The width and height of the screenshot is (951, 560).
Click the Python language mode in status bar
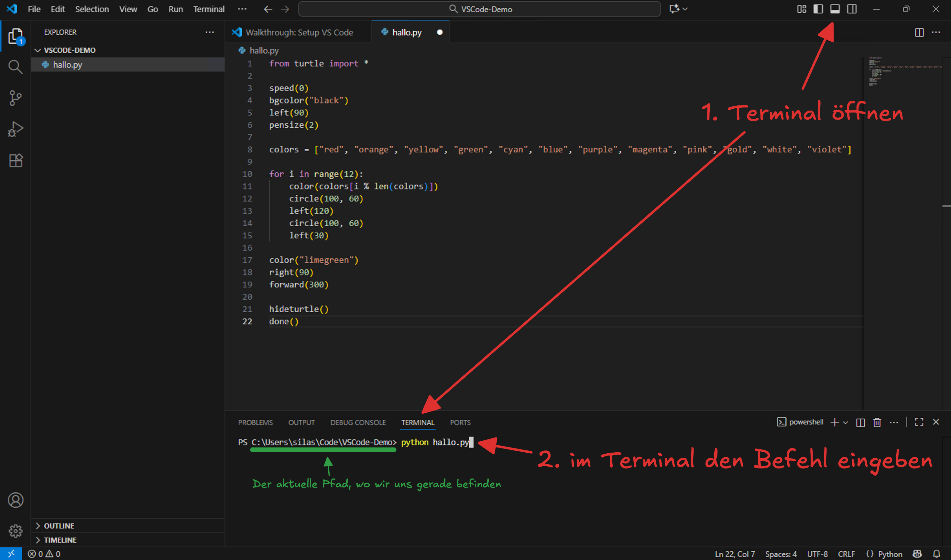pyautogui.click(x=890, y=554)
